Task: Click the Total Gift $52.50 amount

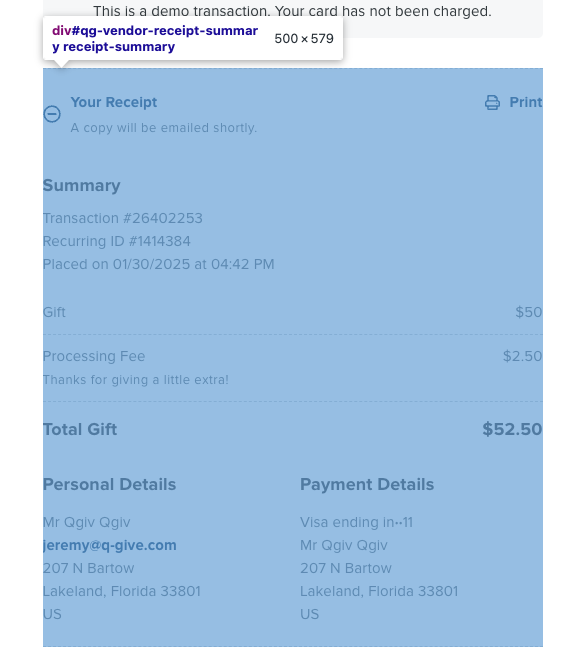Action: [512, 429]
